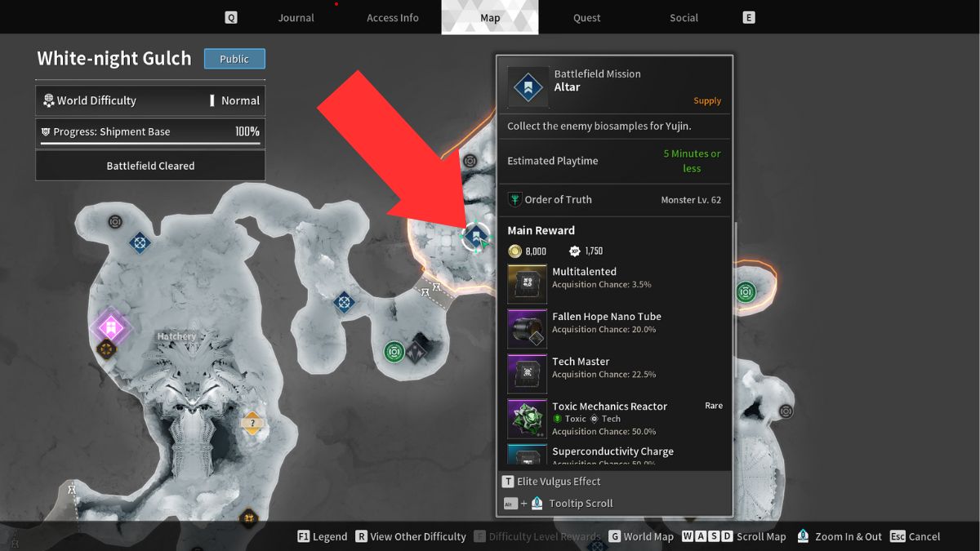Click "Collect the enemy biosamples for Yujin" text
Image resolution: width=980 pixels, height=551 pixels.
click(599, 127)
